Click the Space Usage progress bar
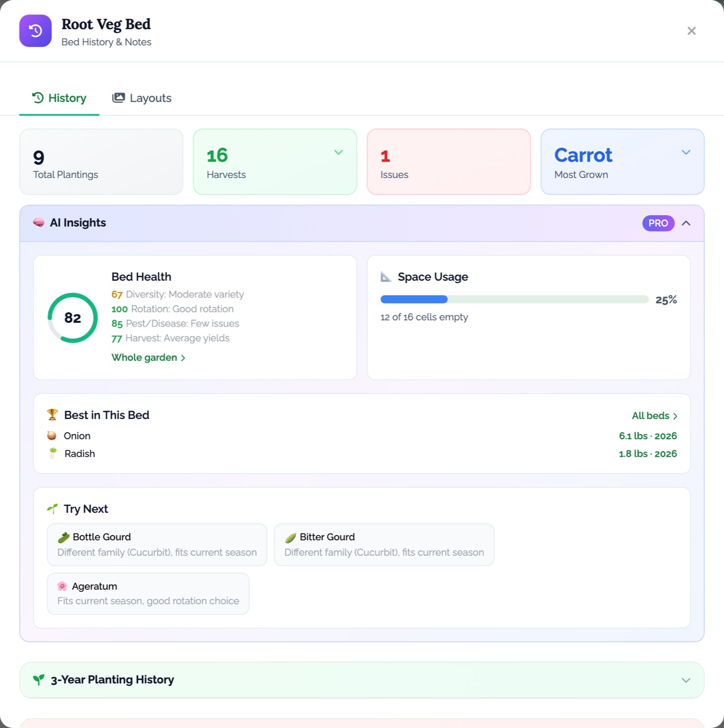 tap(514, 300)
